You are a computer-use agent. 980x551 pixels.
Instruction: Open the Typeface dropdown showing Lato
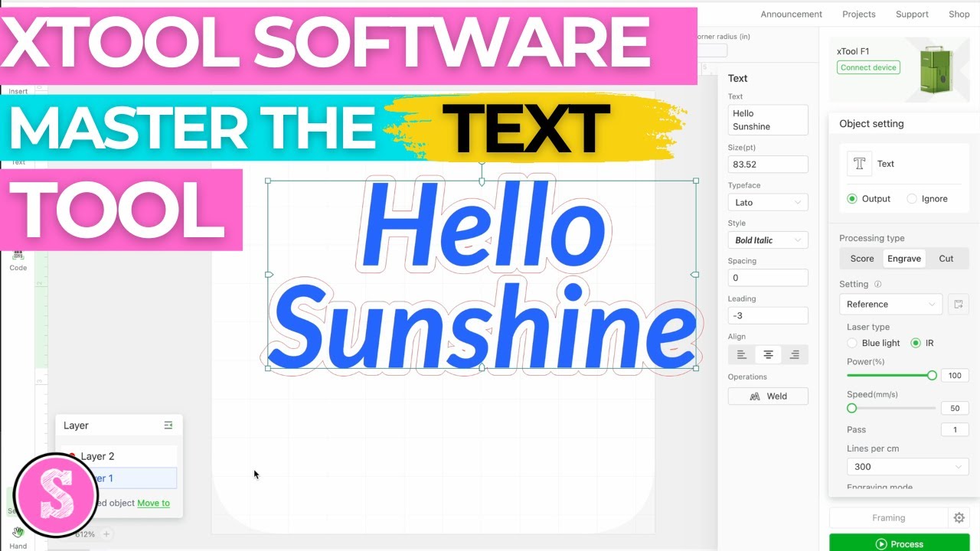coord(768,202)
